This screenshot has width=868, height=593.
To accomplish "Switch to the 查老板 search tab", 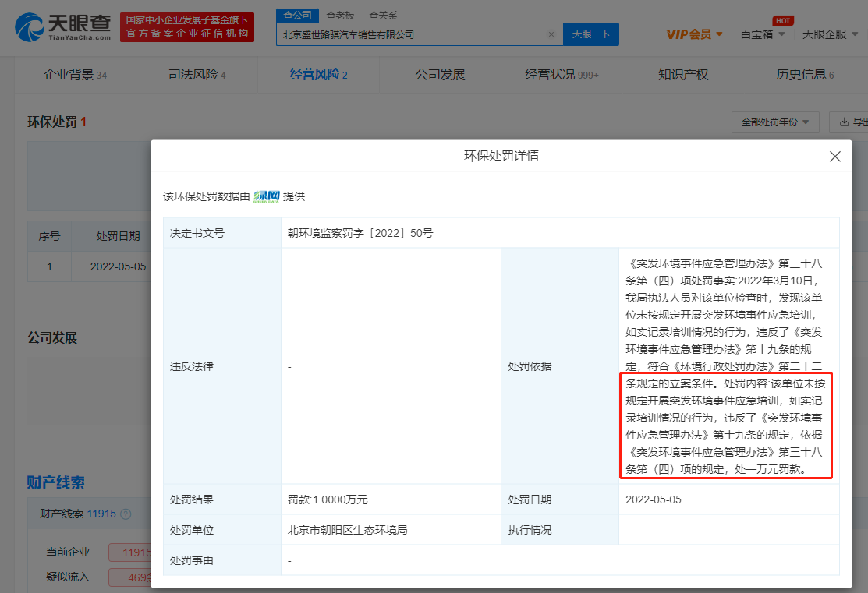I will point(340,16).
